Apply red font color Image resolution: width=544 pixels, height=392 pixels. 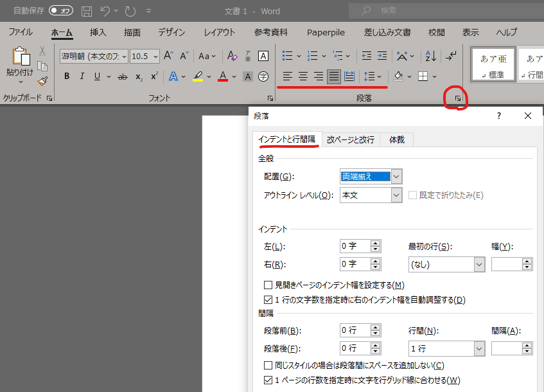point(223,76)
